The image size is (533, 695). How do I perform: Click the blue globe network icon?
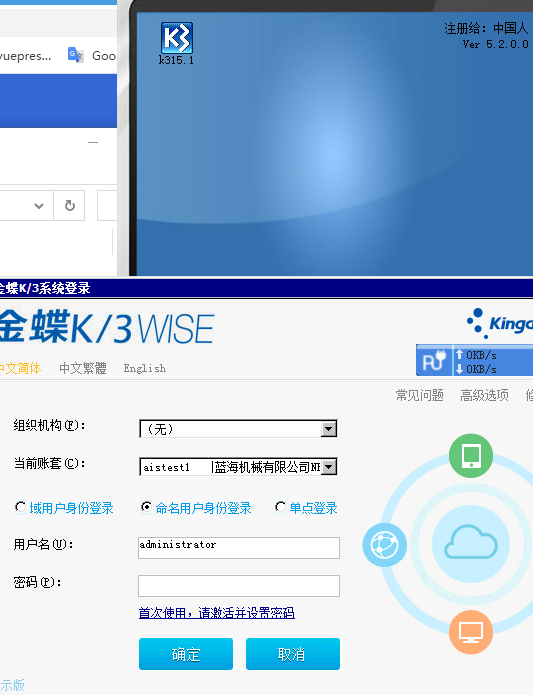point(384,544)
